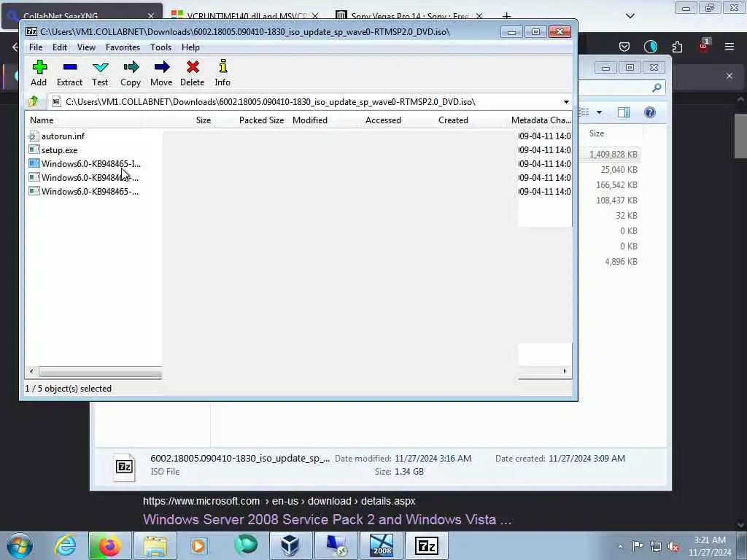Open Internet Explorer from taskbar

tap(65, 545)
